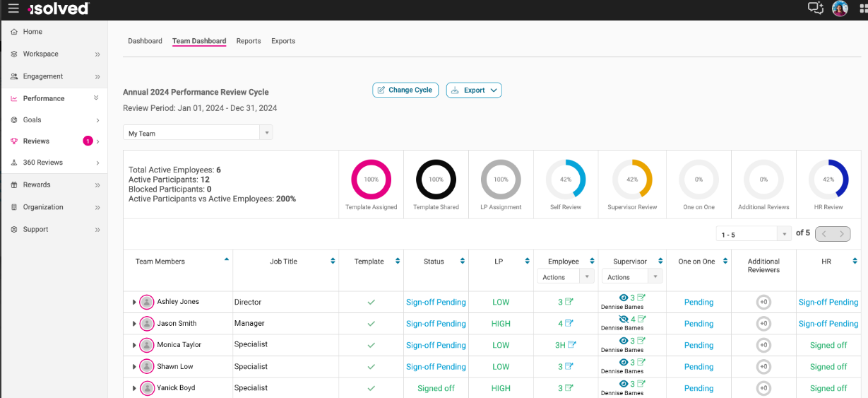The width and height of the screenshot is (868, 398).
Task: Toggle visibility eye for Jason Smith's supervisor review
Action: coord(624,320)
